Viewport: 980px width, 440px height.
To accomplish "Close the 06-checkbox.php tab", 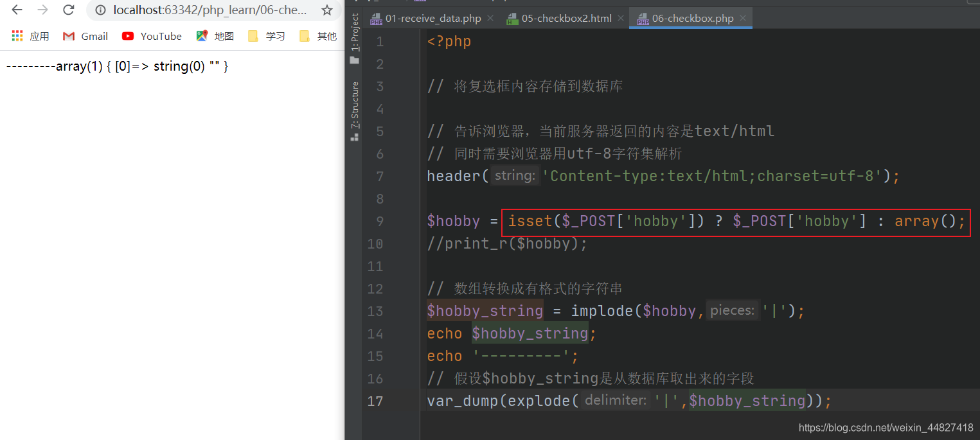I will pyautogui.click(x=743, y=19).
